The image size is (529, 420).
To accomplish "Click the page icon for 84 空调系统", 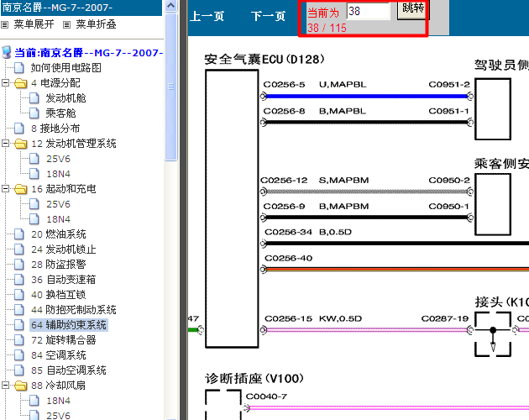I will (19, 355).
